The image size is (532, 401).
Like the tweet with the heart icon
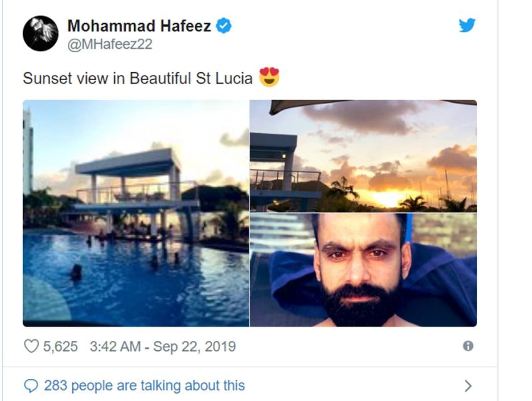click(x=31, y=346)
